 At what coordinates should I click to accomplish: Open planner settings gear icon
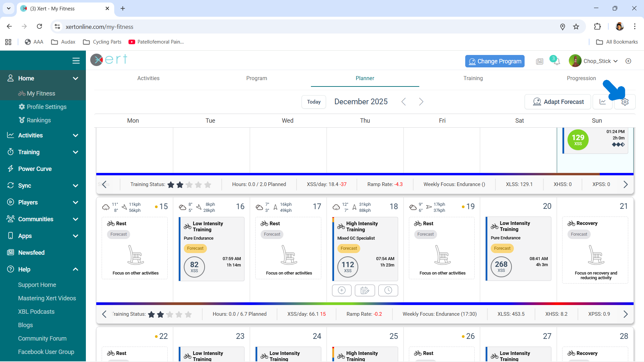[625, 102]
